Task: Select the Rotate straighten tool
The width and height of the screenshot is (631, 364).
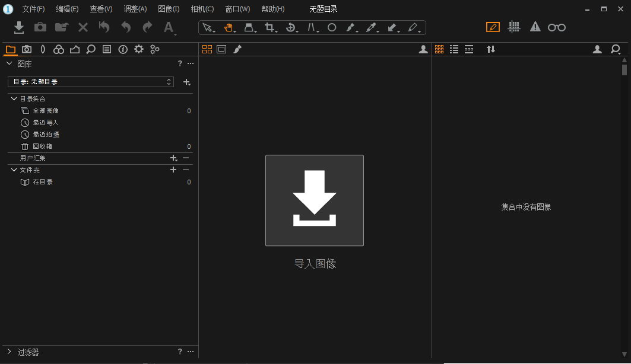Action: click(291, 27)
